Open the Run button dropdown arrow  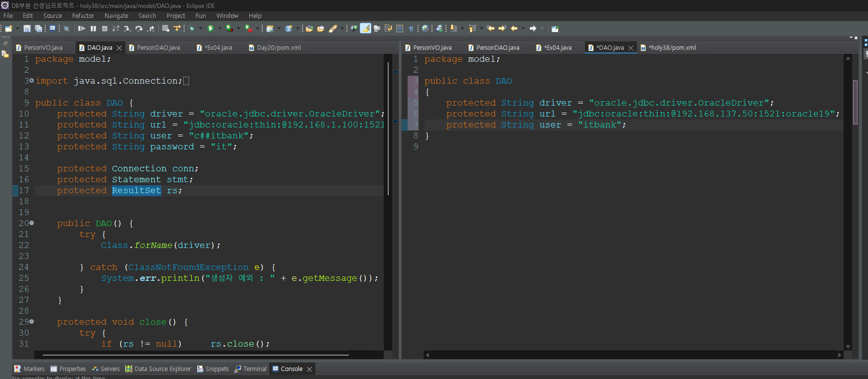coord(219,28)
